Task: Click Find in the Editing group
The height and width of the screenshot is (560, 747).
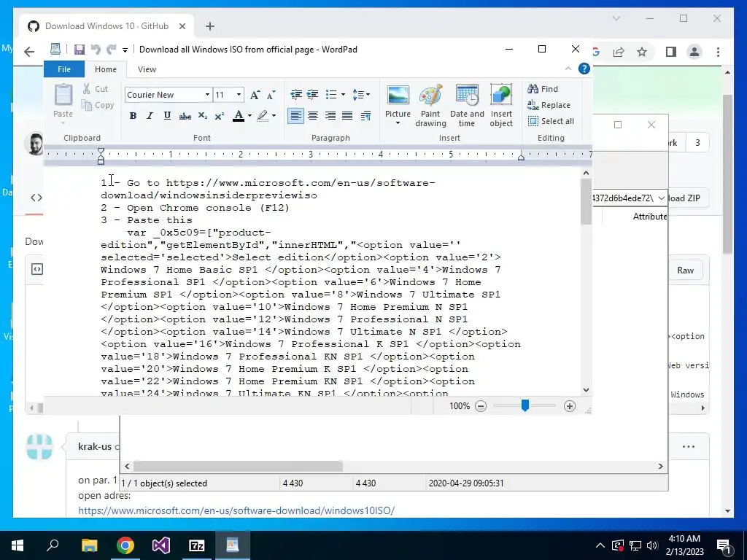Action: click(543, 88)
